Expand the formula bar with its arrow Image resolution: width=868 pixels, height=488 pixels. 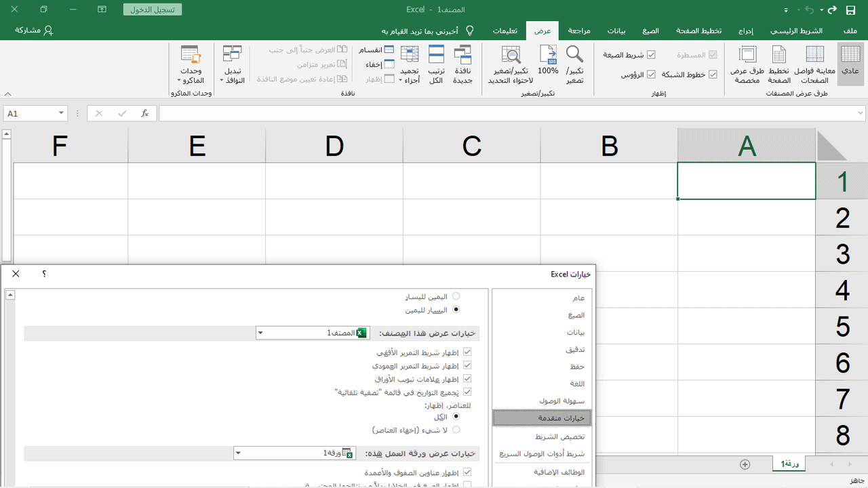pyautogui.click(x=861, y=113)
